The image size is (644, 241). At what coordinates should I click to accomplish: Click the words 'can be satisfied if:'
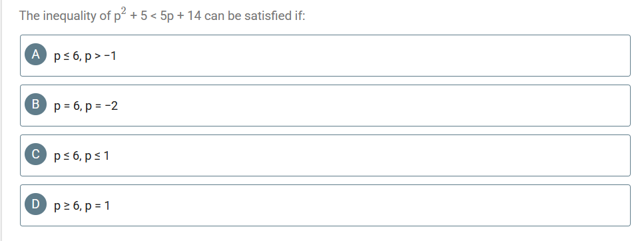pos(255,16)
